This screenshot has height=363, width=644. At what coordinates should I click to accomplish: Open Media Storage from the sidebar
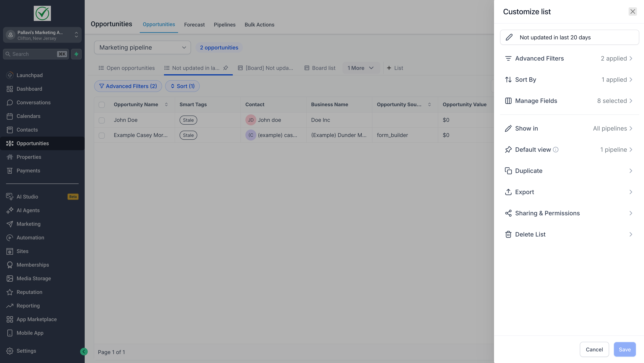tap(34, 278)
